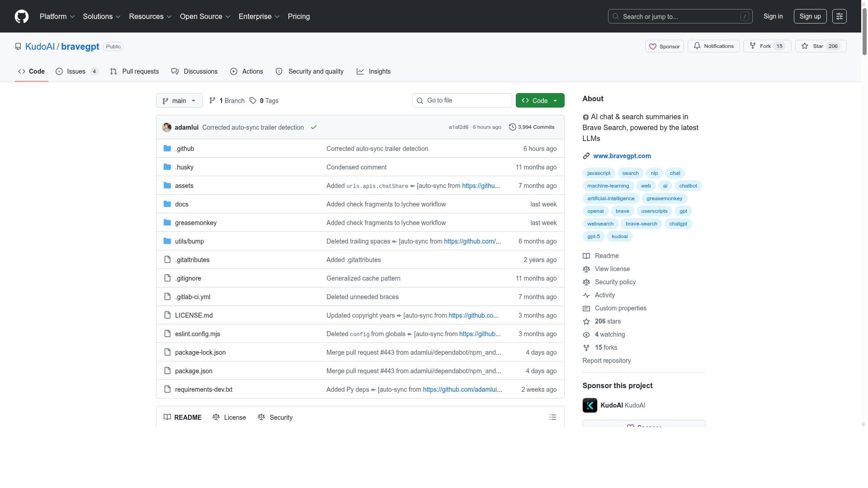
Task: Open the 3,994 Commits history
Action: click(x=532, y=127)
